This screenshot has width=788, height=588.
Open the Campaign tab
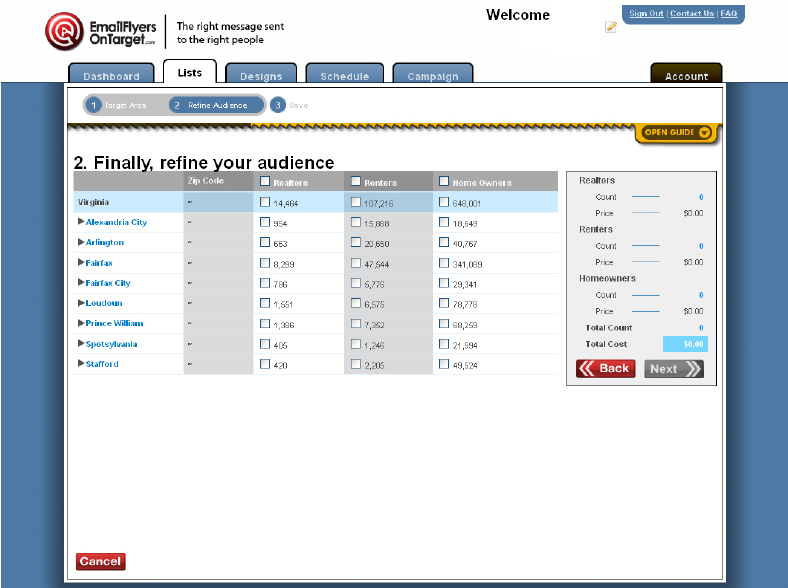point(432,76)
